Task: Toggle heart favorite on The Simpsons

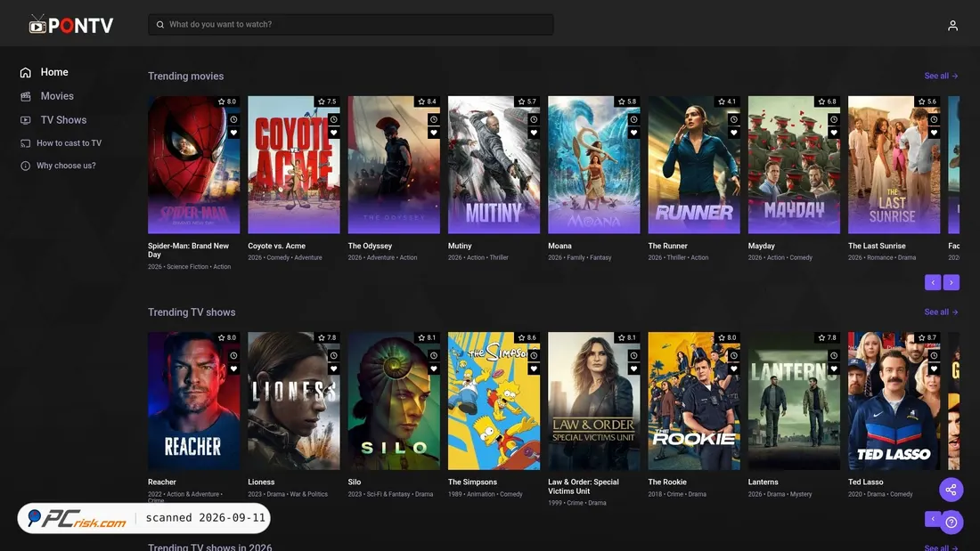Action: 533,369
